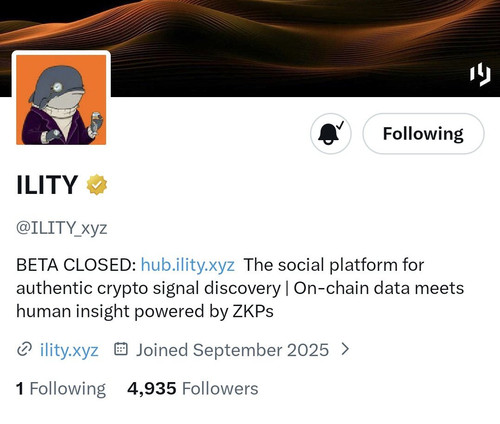Click the Following button to unfollow
This screenshot has width=500, height=424.
tap(423, 134)
